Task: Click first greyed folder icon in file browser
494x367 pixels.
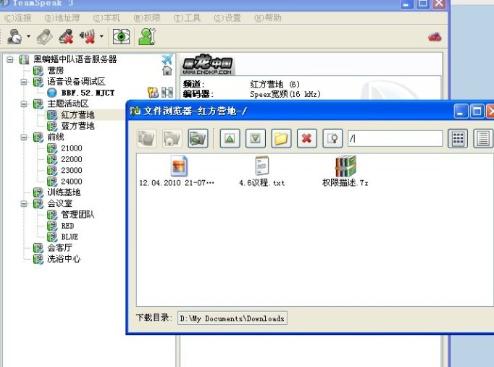Action: coord(146,138)
